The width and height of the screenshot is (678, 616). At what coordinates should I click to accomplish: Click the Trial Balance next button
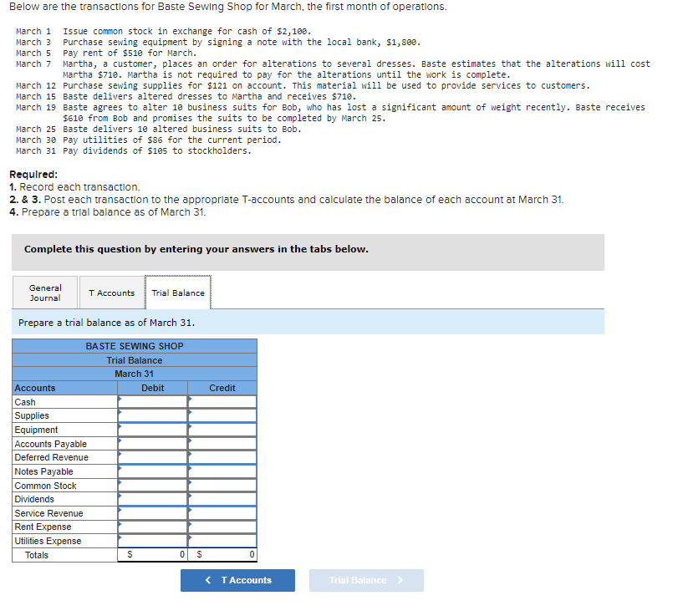365,580
